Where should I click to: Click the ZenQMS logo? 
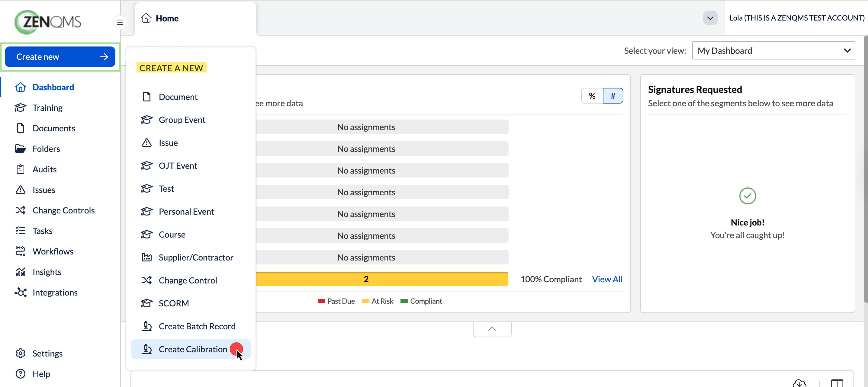tap(48, 22)
